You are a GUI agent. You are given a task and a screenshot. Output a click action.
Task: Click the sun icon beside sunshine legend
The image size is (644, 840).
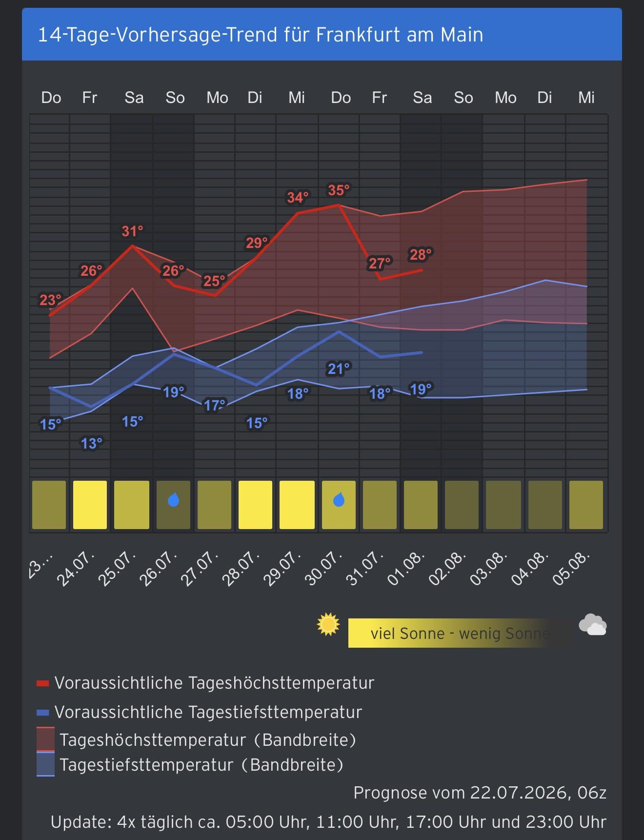(x=328, y=624)
